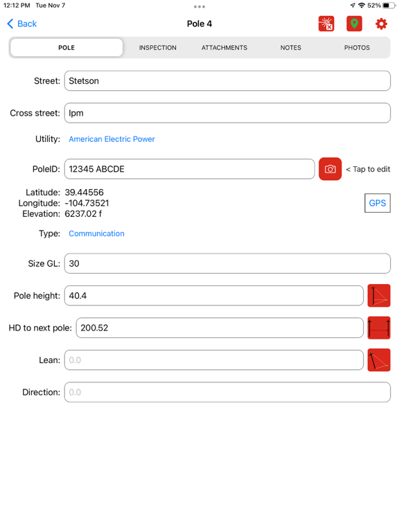
Task: Click the Direction input field
Action: tap(227, 392)
